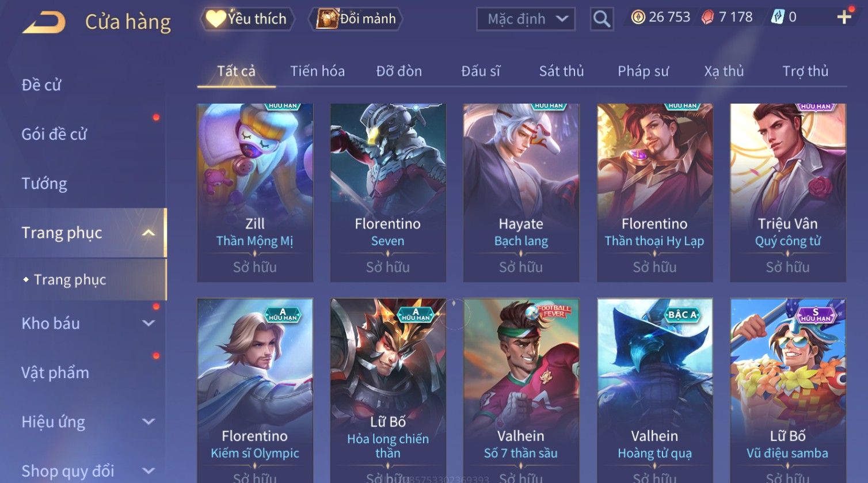Click the chest icon in Đổi mảnh
The image size is (868, 483).
[328, 19]
